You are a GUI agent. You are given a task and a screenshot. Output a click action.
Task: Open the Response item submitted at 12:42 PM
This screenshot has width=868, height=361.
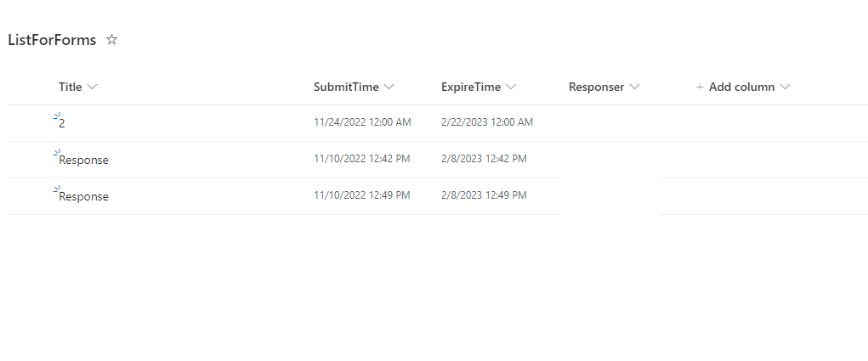[x=83, y=160]
